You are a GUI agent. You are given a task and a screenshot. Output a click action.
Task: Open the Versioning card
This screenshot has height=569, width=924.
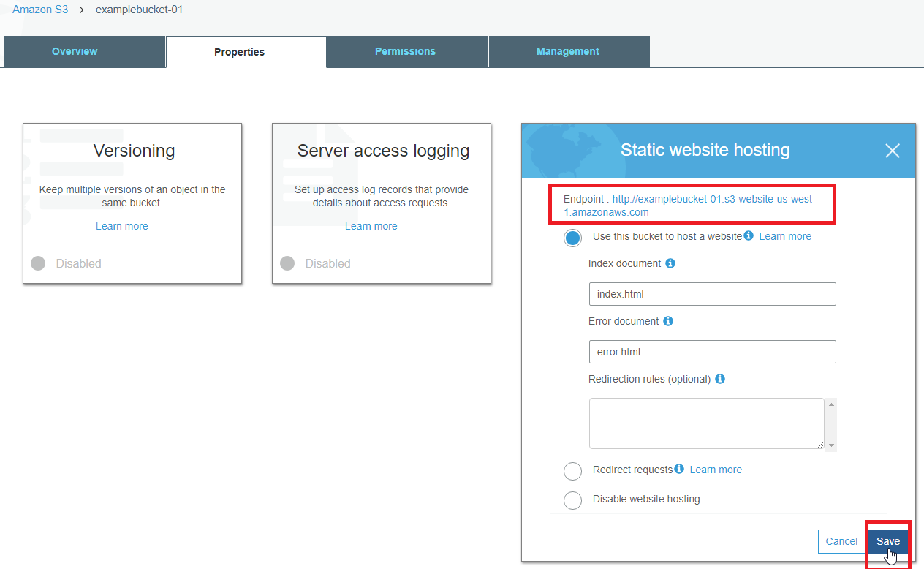pos(132,203)
